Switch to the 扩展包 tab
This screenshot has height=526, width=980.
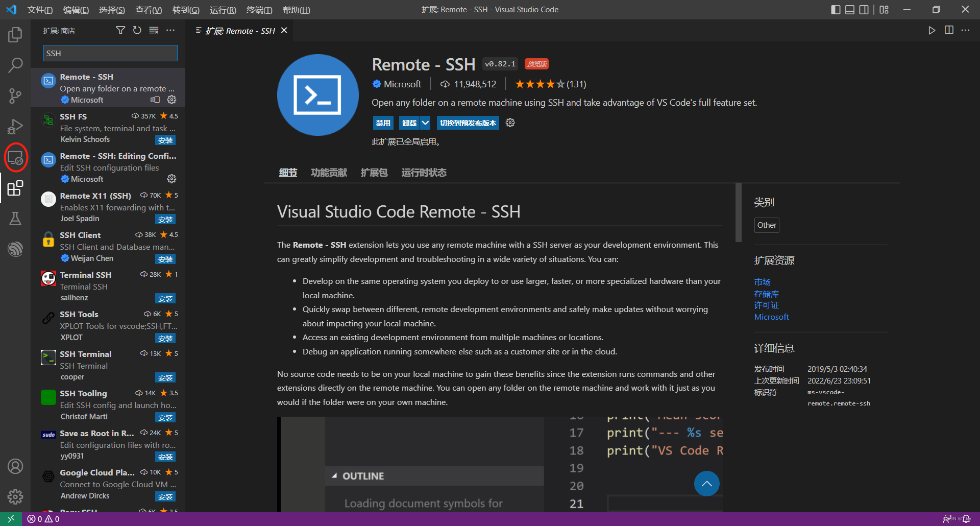[x=374, y=173]
